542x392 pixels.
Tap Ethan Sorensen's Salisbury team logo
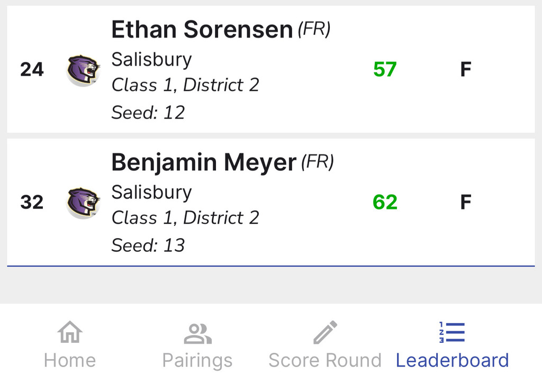point(83,70)
